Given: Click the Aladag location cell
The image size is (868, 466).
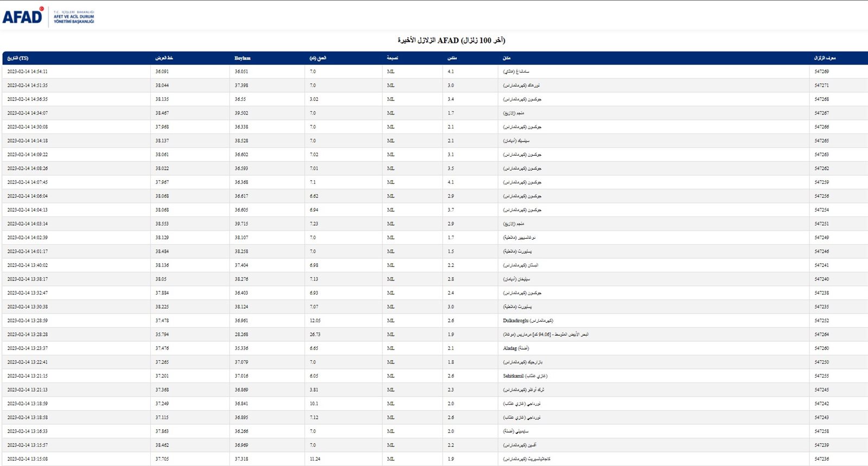Looking at the screenshot, I should pos(515,348).
